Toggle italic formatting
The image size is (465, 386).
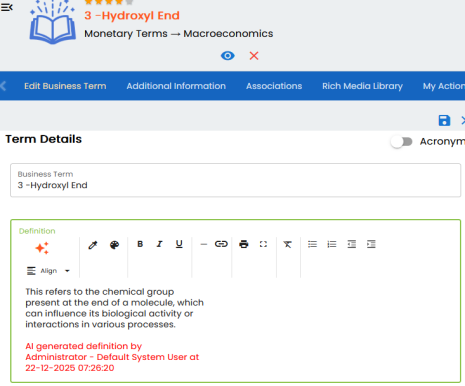(159, 244)
